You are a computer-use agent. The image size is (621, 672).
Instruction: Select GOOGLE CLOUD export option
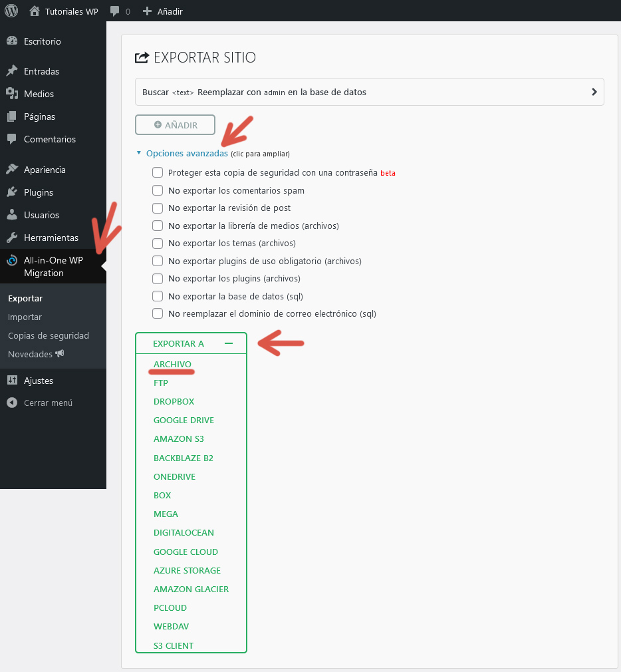coord(186,552)
